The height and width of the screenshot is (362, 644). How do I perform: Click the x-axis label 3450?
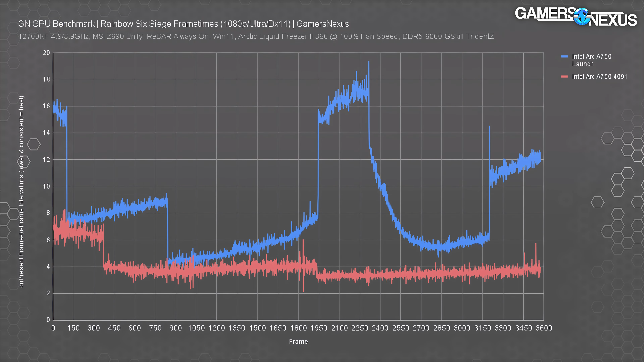[524, 328]
